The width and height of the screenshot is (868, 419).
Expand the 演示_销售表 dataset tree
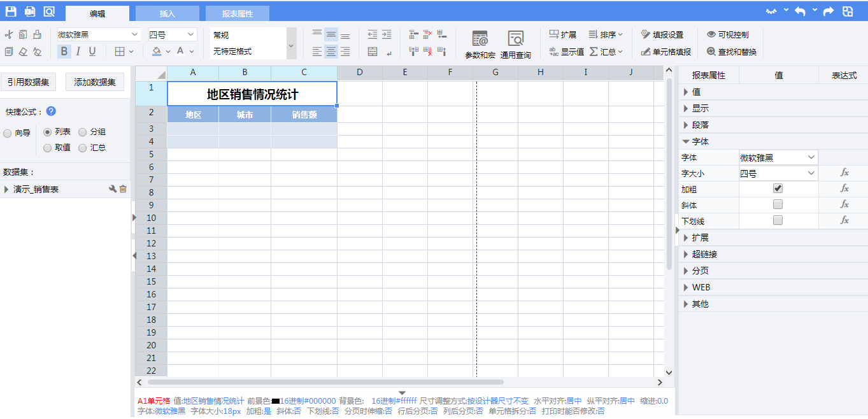pos(6,189)
